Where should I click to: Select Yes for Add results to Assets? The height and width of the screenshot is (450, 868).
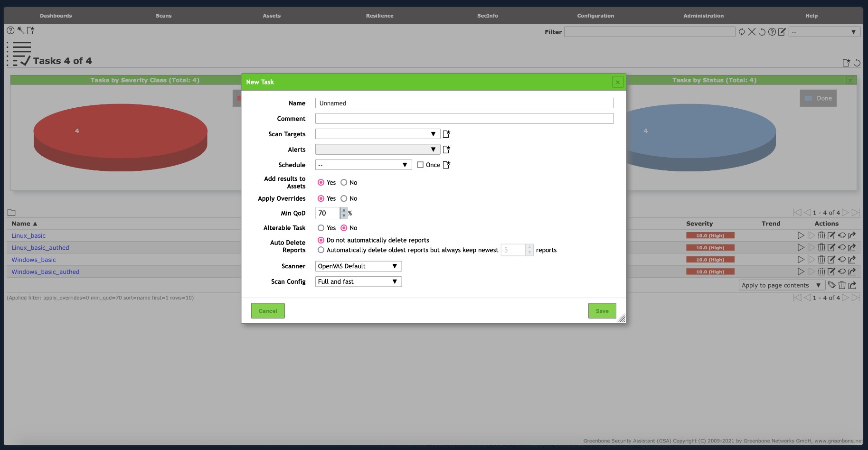pos(321,182)
